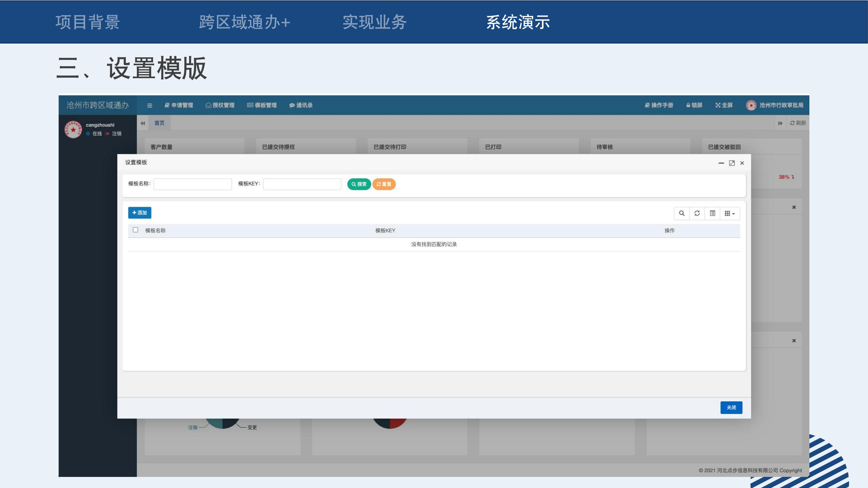Click the table search magnifier icon
The width and height of the screenshot is (868, 488).
coord(681,213)
